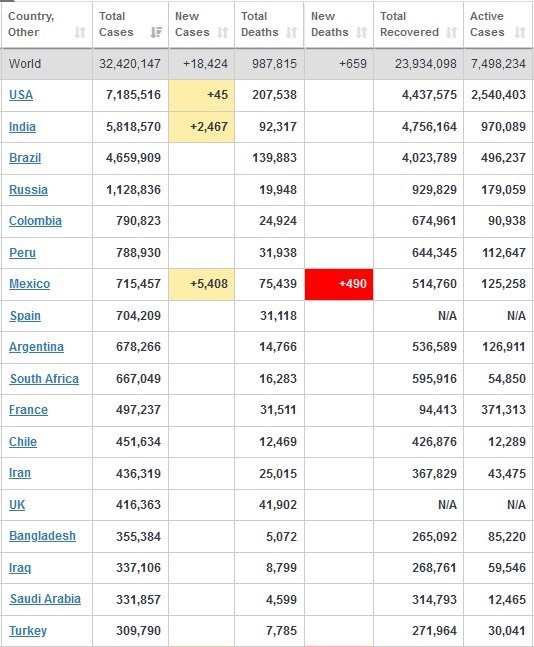The image size is (534, 647).
Task: Sort table by New Cases icon
Action: pos(223,32)
